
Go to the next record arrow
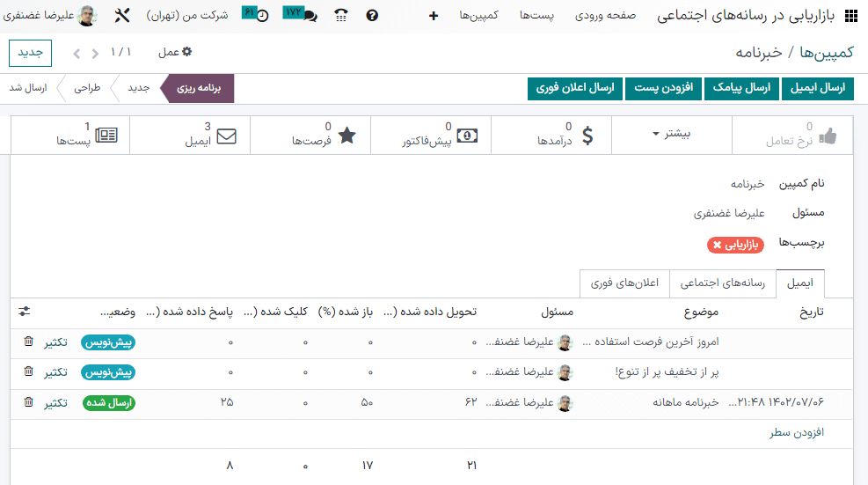click(x=76, y=54)
